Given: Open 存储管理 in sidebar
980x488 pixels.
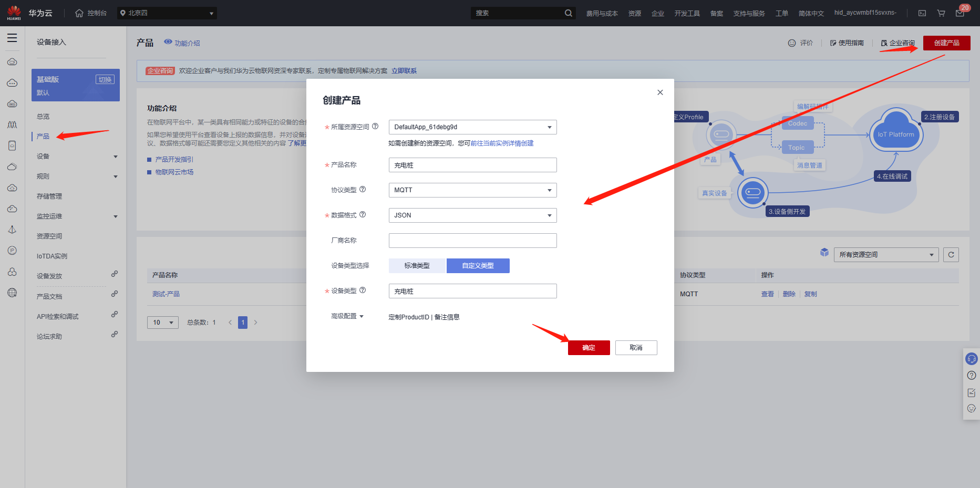Looking at the screenshot, I should pos(49,196).
